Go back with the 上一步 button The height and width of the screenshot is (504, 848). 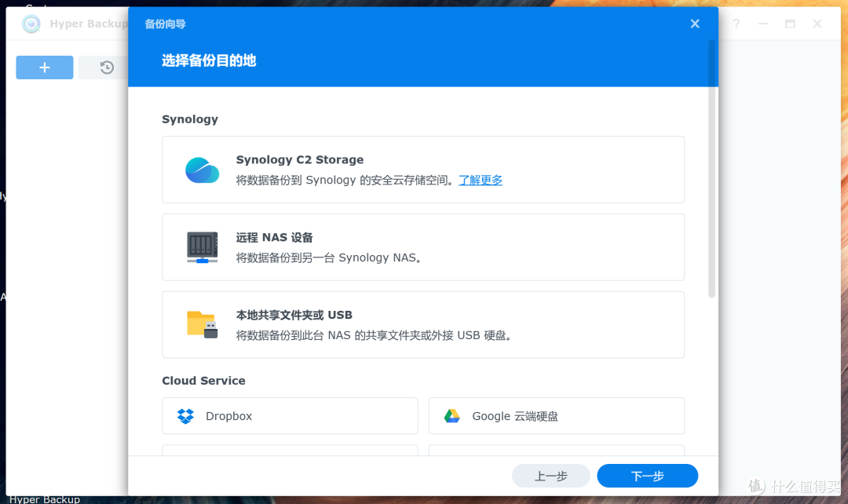pos(550,476)
